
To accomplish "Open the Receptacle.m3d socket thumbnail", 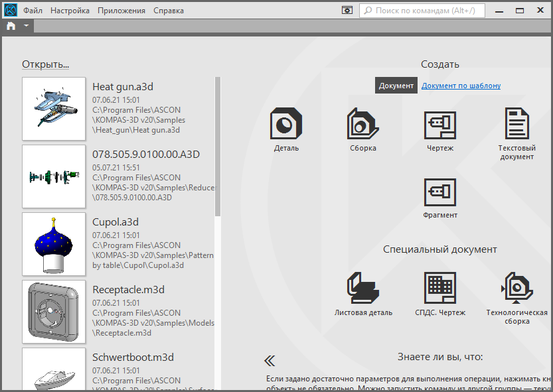I will (54, 312).
